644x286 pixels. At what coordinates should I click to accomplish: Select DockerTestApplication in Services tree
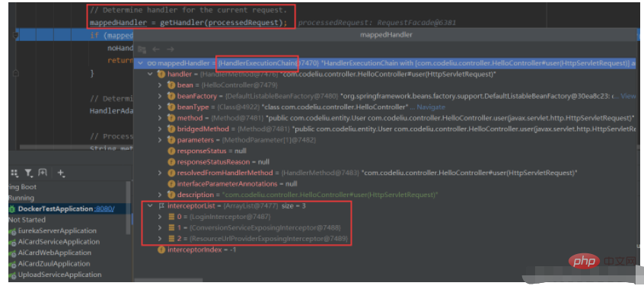pyautogui.click(x=56, y=209)
